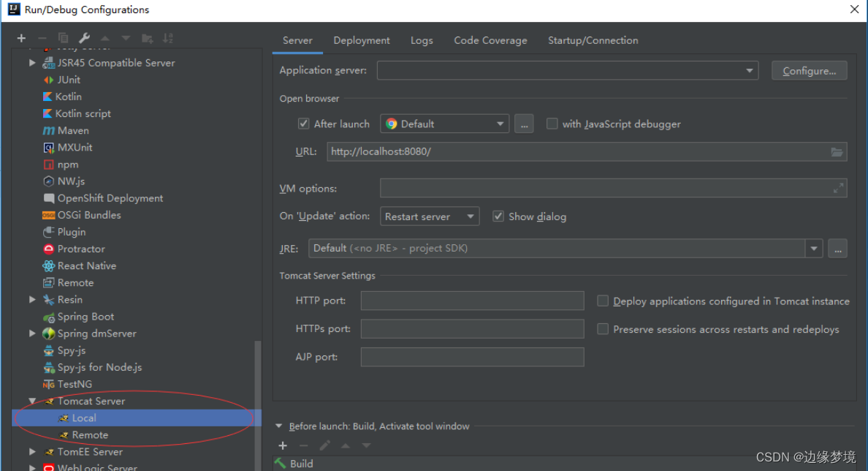Enable with JavaScript debugger checkbox
The width and height of the screenshot is (868, 471).
552,124
